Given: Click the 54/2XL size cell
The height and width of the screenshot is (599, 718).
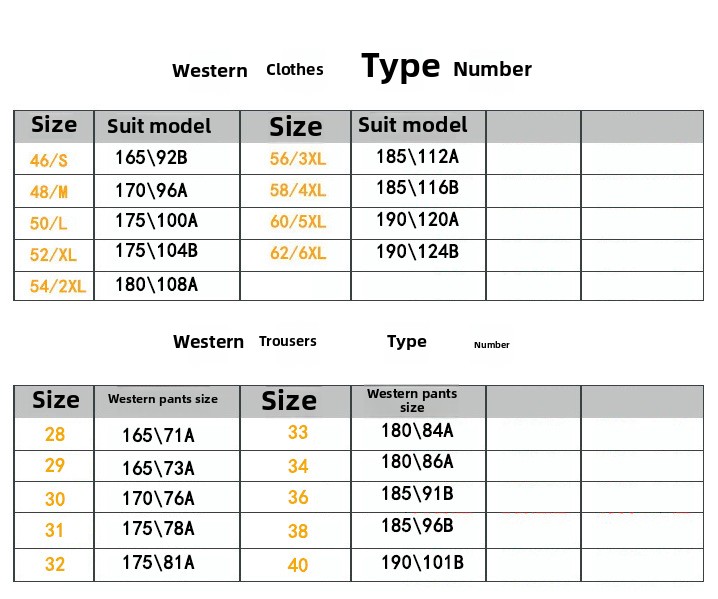Looking at the screenshot, I should coord(58,286).
